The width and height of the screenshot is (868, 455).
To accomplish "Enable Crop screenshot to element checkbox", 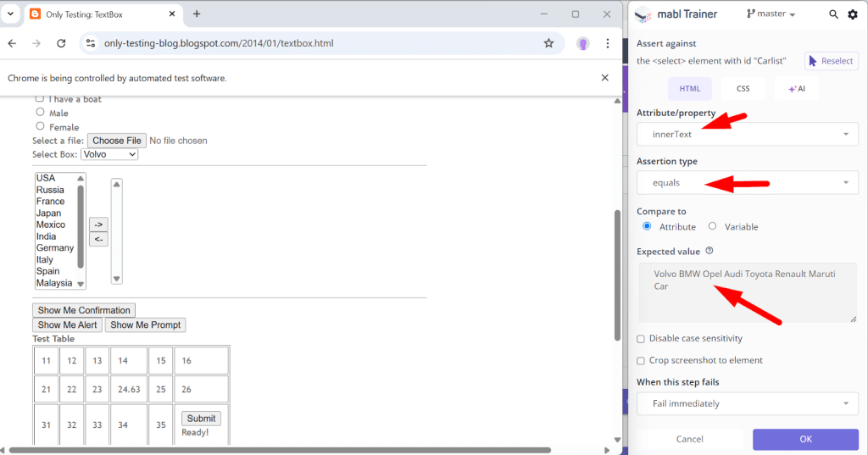I will coord(641,361).
